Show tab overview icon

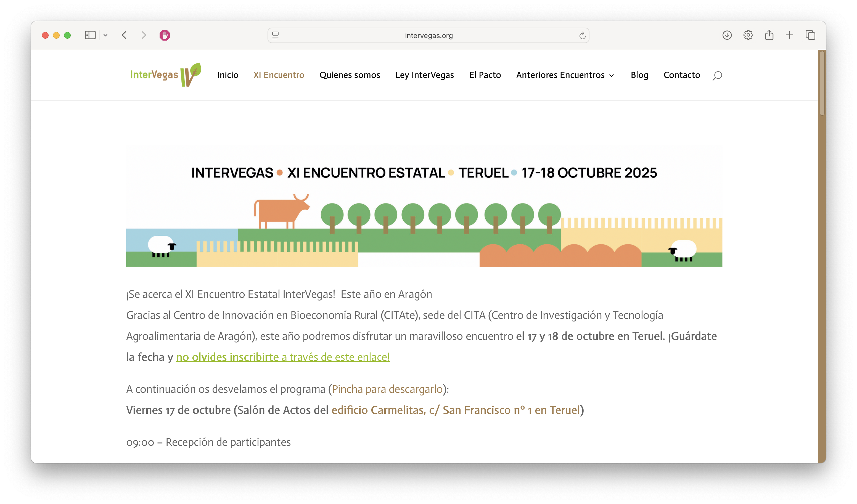810,35
